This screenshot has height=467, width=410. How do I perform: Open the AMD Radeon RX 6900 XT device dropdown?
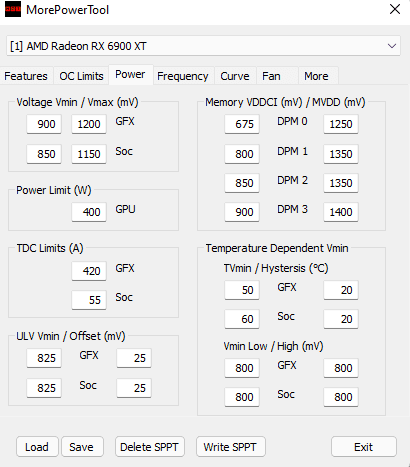203,46
